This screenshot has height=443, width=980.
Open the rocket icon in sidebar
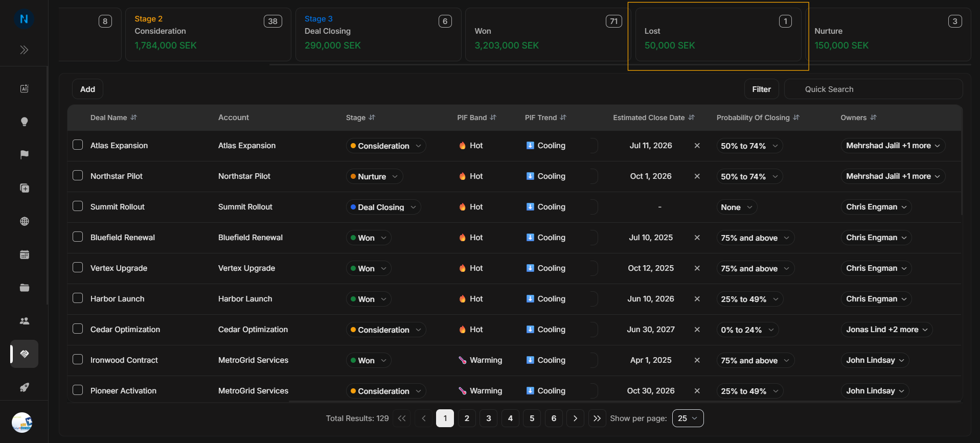[24, 387]
